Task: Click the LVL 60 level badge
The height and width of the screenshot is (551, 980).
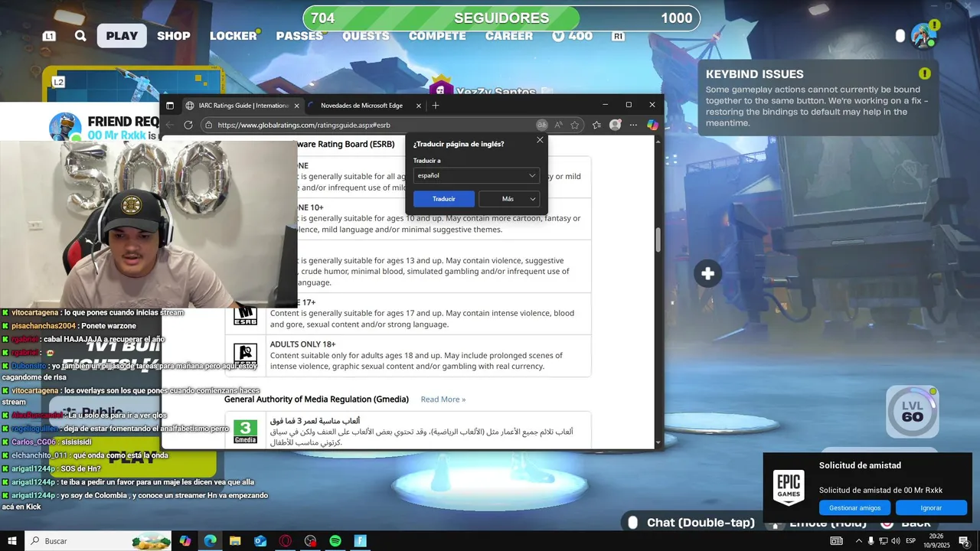Action: click(913, 411)
